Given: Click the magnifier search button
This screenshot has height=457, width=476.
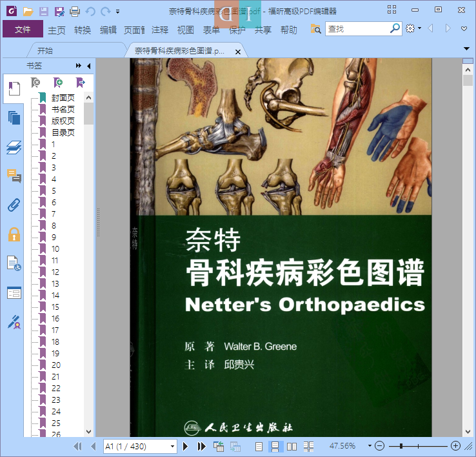Looking at the screenshot, I should click(395, 28).
